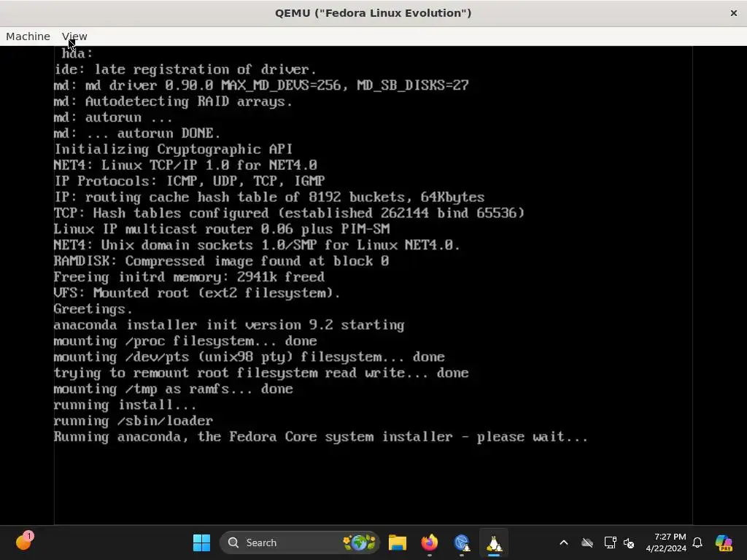Viewport: 747px width, 560px height.
Task: Open the globe network app on taskbar
Action: pyautogui.click(x=462, y=542)
